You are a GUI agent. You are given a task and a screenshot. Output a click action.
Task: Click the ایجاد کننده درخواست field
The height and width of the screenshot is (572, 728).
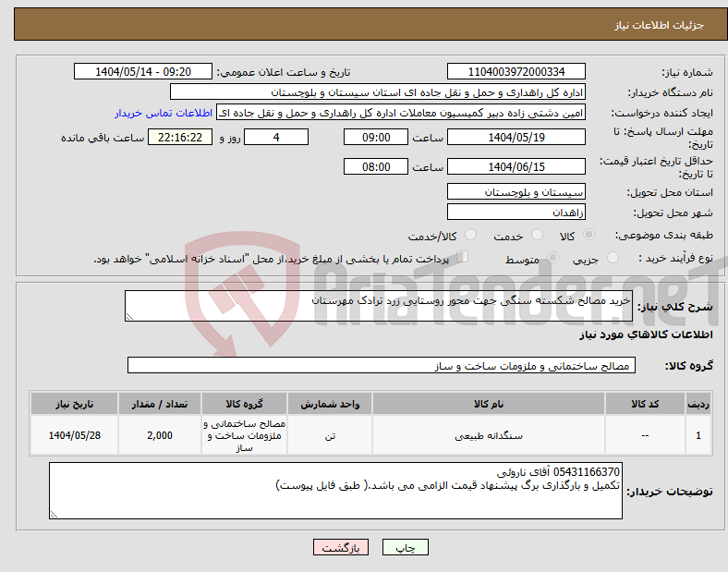401,113
